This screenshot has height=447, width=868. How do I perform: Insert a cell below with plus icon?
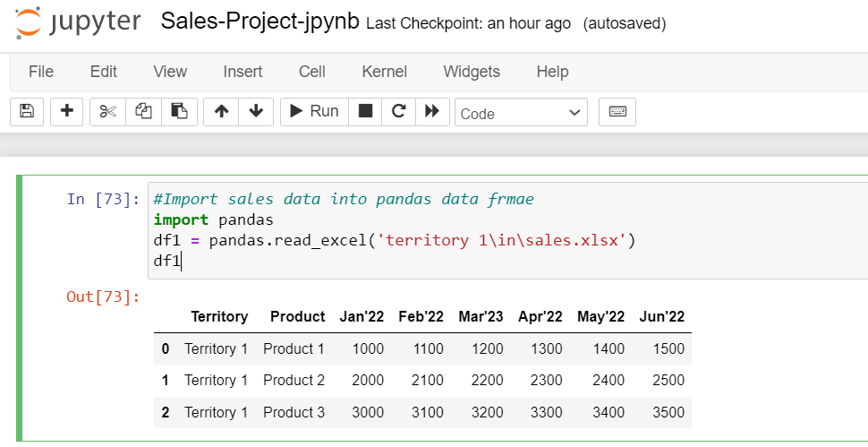(66, 112)
